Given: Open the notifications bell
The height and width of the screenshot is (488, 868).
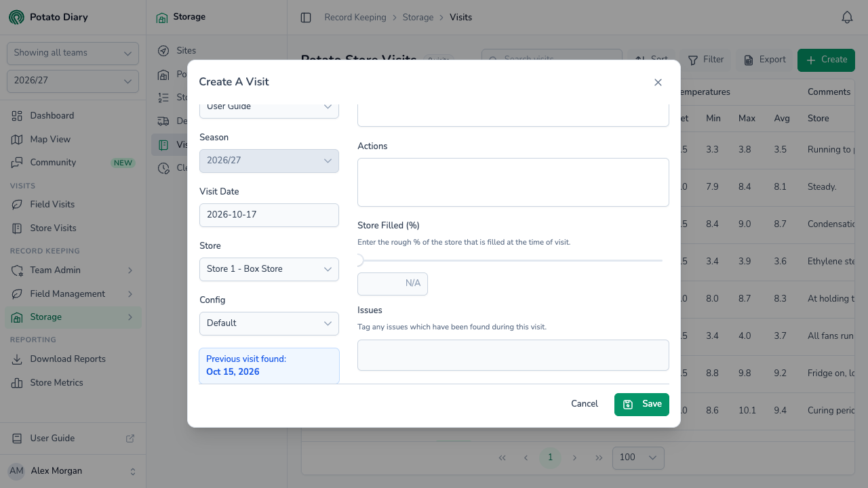Looking at the screenshot, I should point(847,18).
